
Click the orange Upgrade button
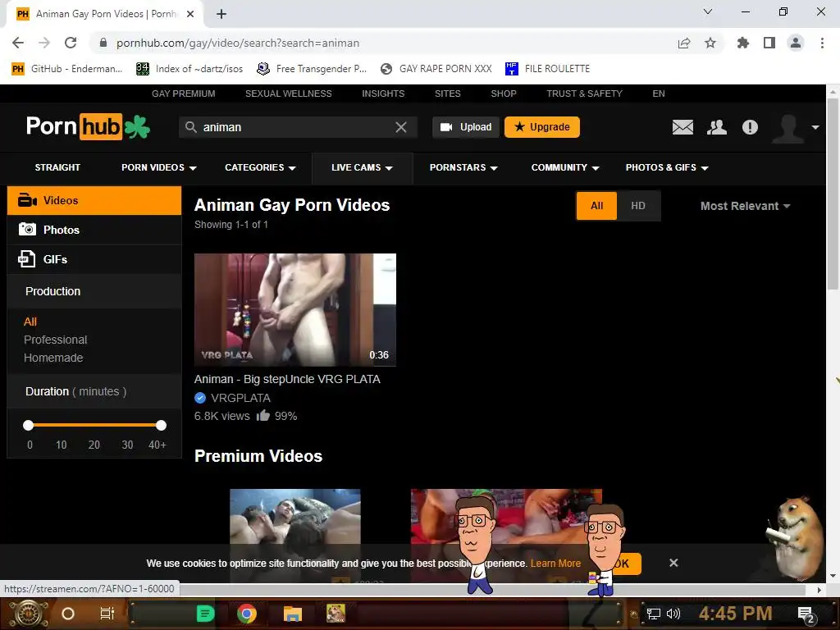[x=541, y=127]
